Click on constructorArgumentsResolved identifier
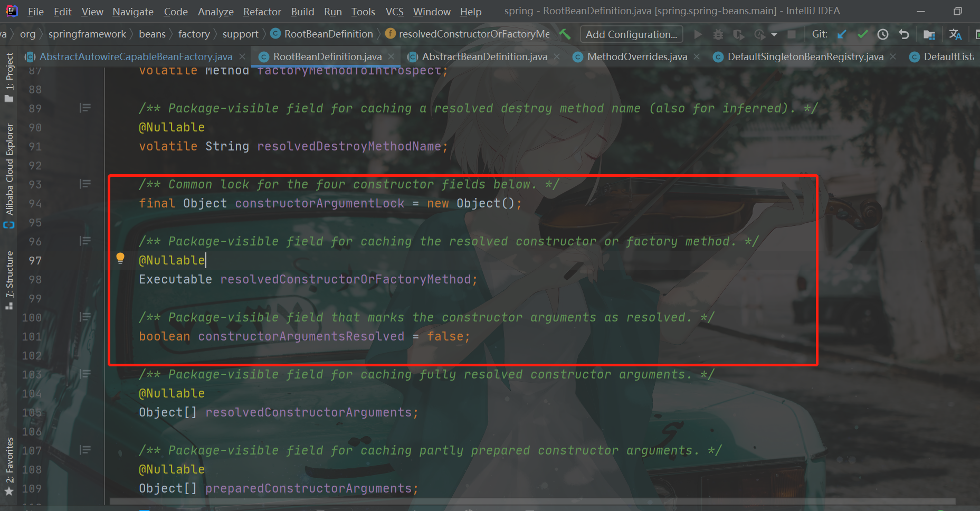The height and width of the screenshot is (511, 980). pyautogui.click(x=301, y=336)
